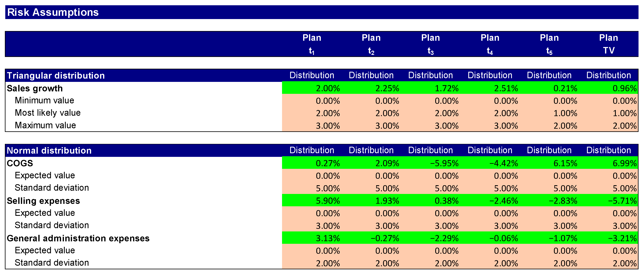This screenshot has width=644, height=275.
Task: Select Sales growth cell showing 0.21%
Action: click(565, 88)
